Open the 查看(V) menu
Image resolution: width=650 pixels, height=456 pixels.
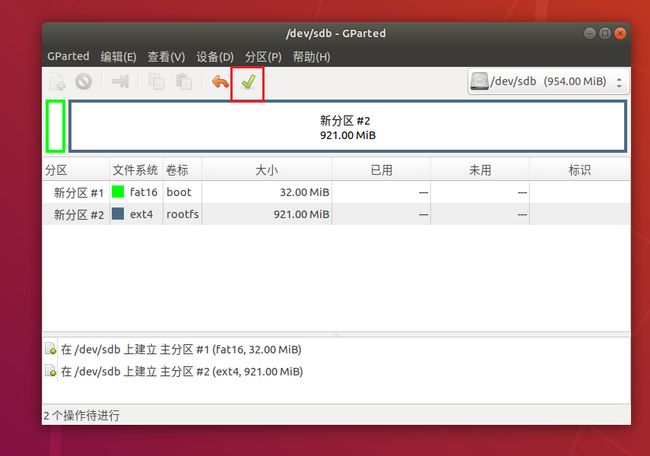tap(166, 56)
